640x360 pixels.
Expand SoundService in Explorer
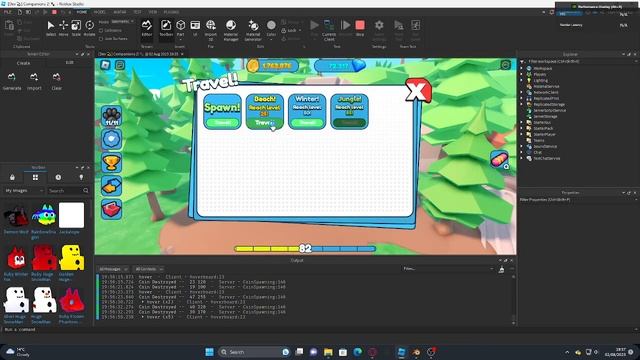click(522, 146)
